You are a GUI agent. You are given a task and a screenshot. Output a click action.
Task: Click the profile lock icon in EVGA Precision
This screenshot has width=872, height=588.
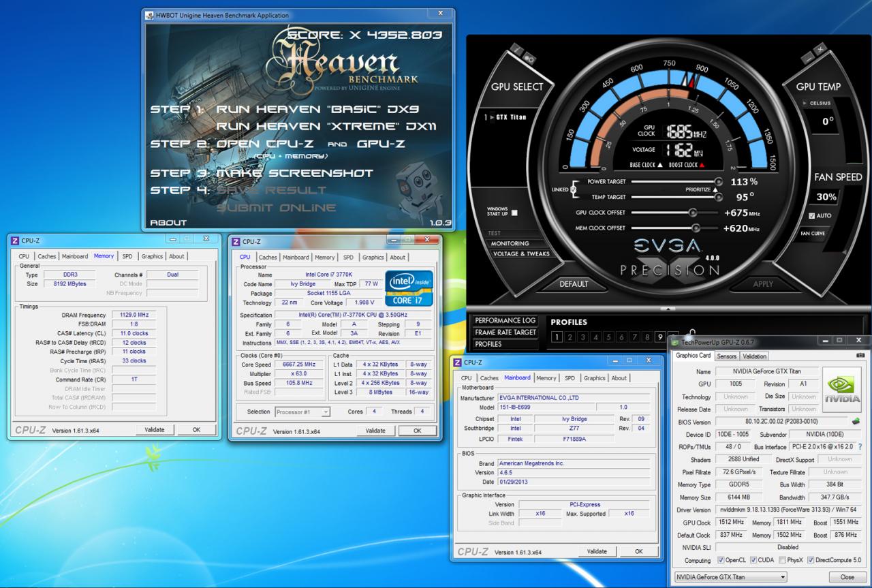(691, 334)
